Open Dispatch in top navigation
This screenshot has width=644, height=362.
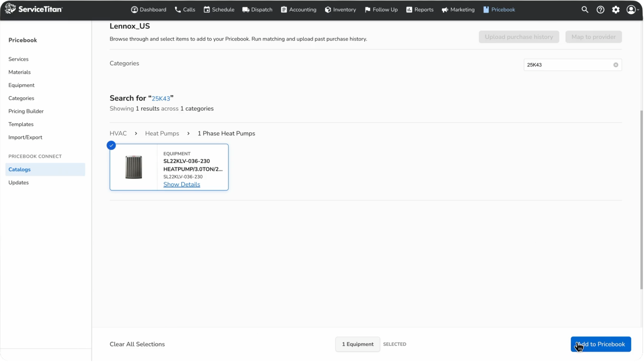pyautogui.click(x=257, y=10)
